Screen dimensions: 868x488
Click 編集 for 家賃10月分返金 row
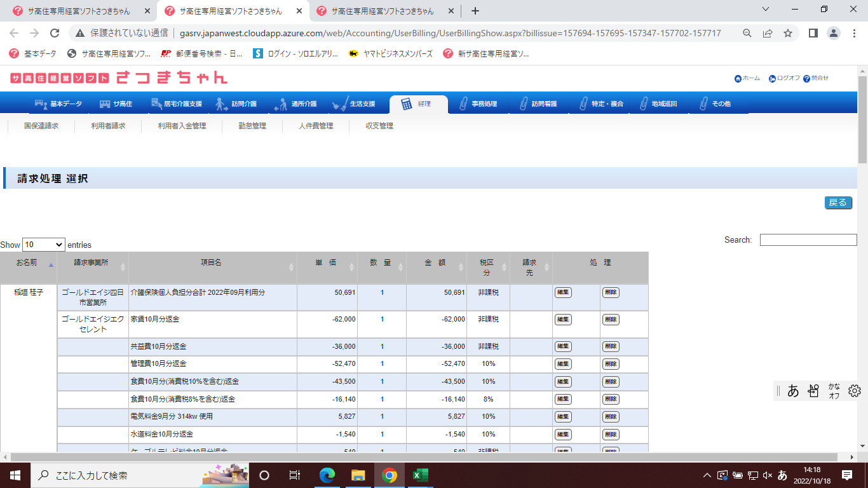[x=562, y=320]
